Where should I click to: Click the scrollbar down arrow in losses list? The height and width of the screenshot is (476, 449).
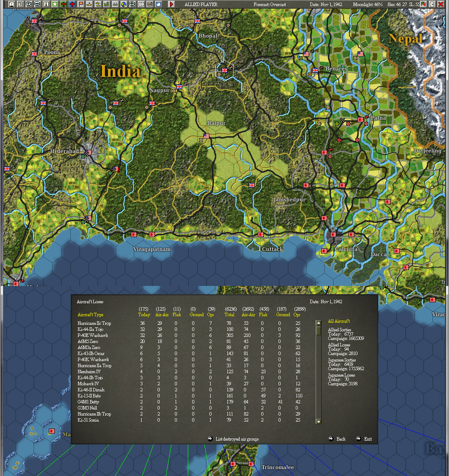[x=318, y=421]
